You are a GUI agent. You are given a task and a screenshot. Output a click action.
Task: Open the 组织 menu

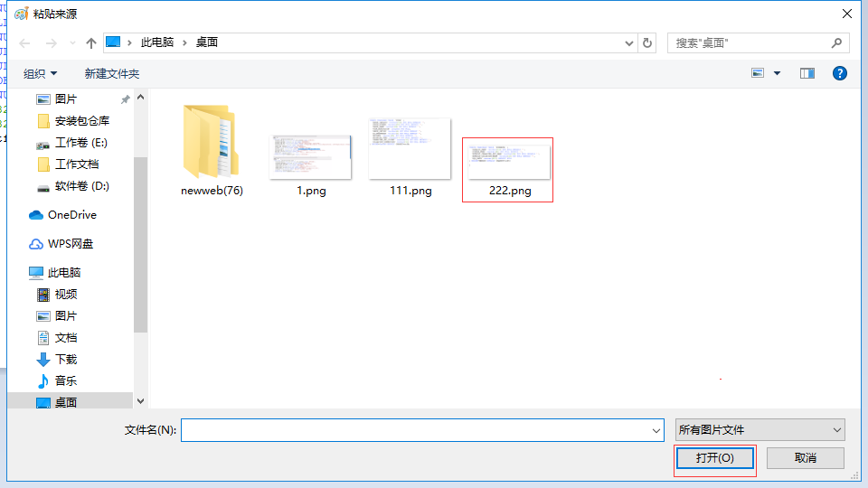pyautogui.click(x=40, y=73)
